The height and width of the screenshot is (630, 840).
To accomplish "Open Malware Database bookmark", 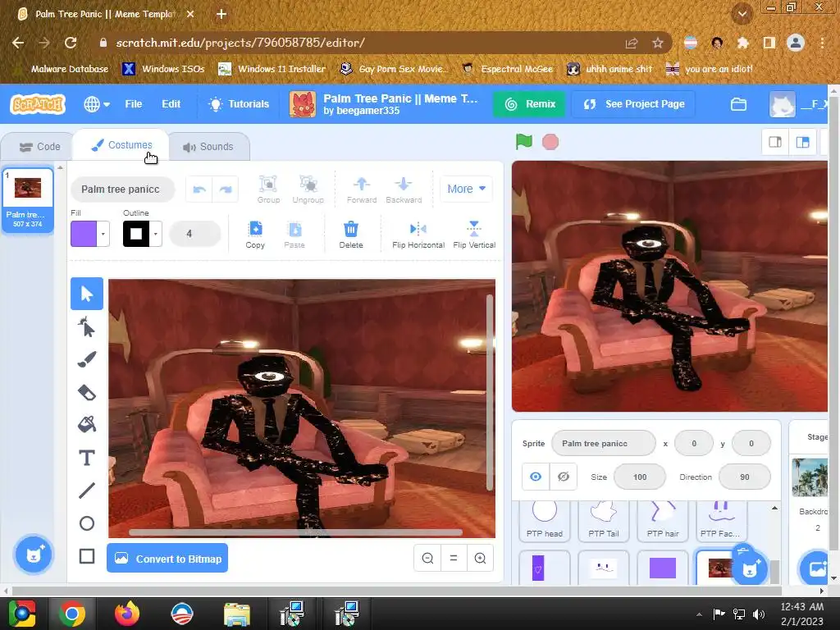I will click(63, 69).
